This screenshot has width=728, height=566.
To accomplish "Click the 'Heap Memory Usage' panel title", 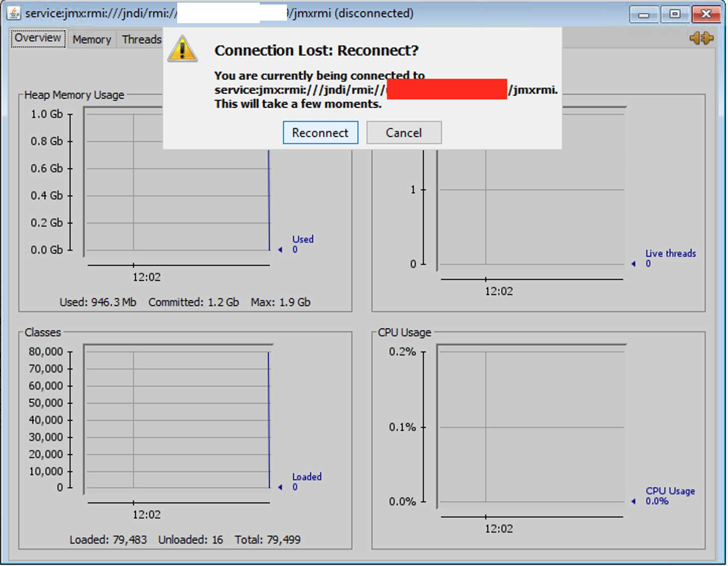I will pos(74,95).
